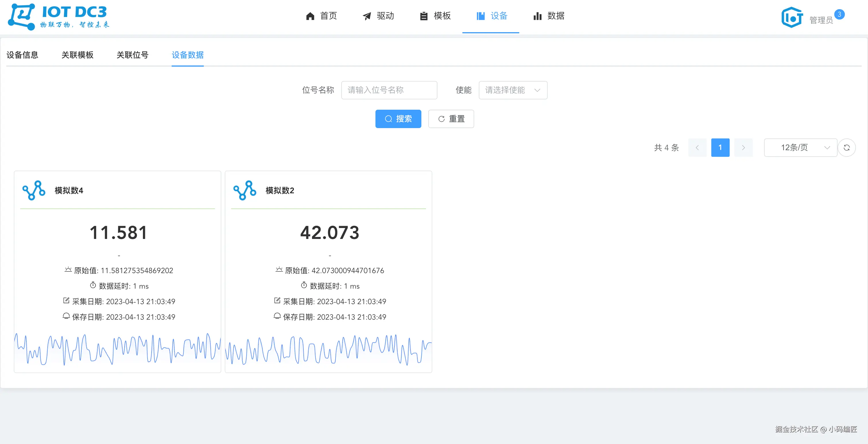Click the point icon on 模拟数2 card
The image size is (868, 444).
click(x=245, y=190)
